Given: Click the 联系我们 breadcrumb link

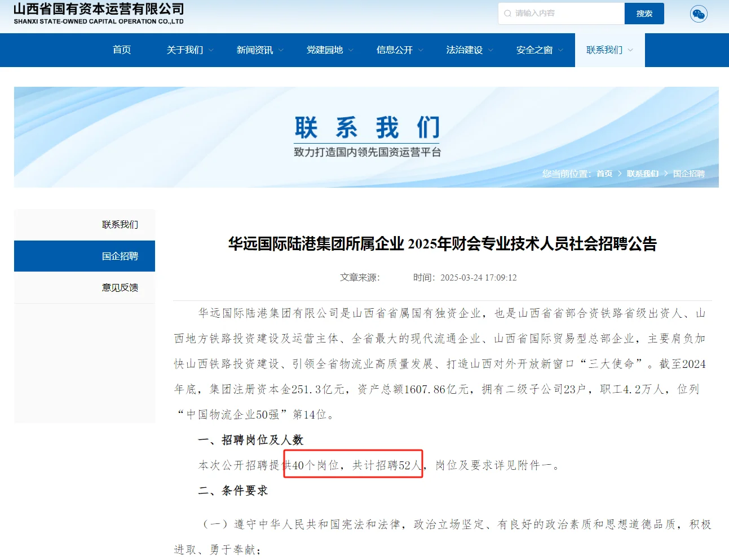Looking at the screenshot, I should 643,174.
